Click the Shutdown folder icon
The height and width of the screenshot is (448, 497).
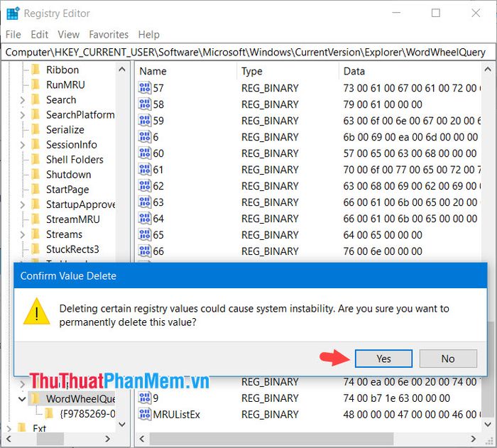35,175
